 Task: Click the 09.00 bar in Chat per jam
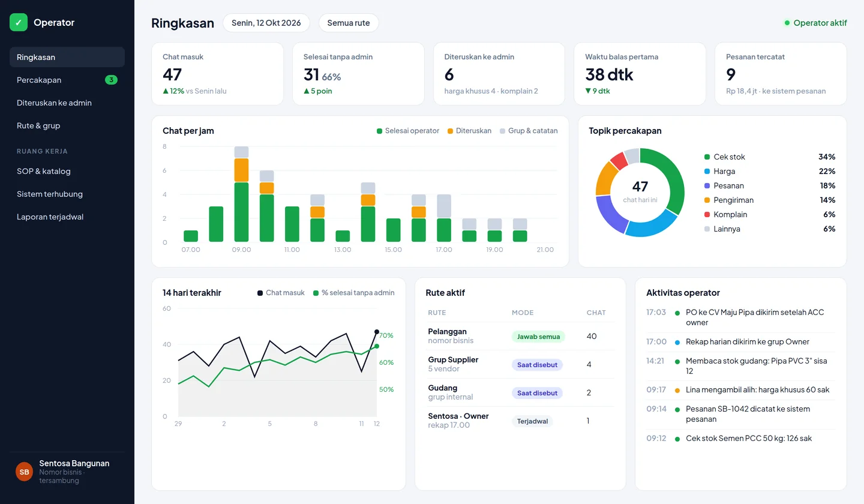[x=241, y=194]
